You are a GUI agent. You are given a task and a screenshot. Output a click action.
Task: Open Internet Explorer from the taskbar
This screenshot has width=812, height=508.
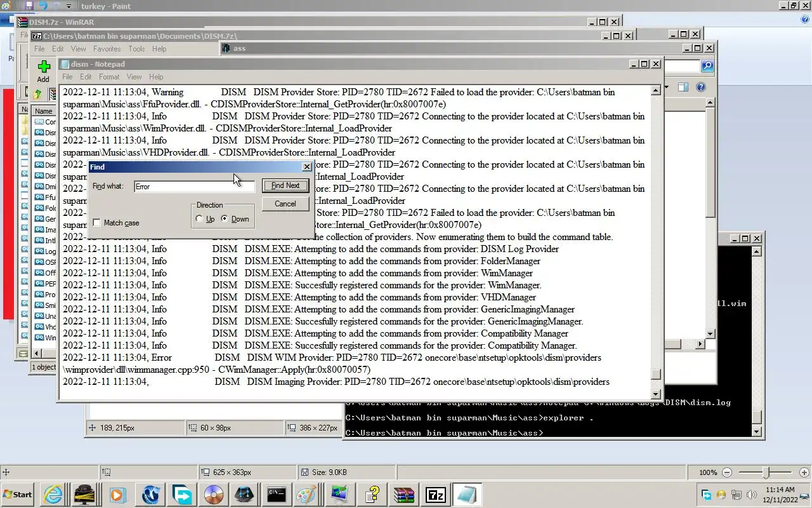[53, 495]
